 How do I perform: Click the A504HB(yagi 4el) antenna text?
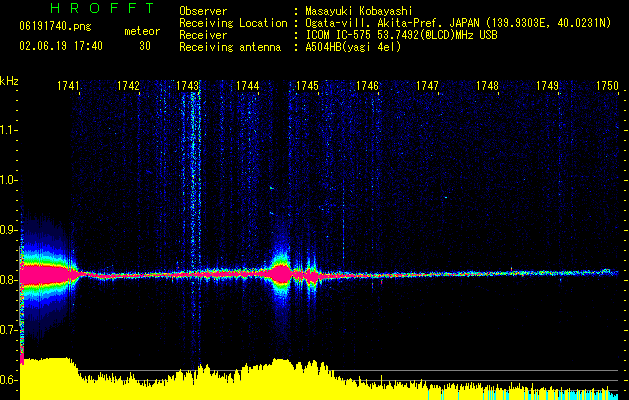tap(353, 47)
